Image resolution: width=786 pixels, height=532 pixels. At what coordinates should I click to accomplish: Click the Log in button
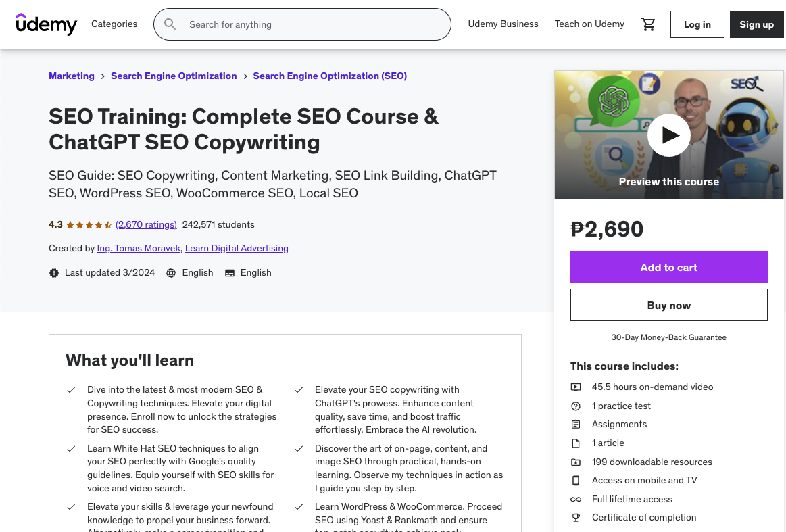click(697, 24)
